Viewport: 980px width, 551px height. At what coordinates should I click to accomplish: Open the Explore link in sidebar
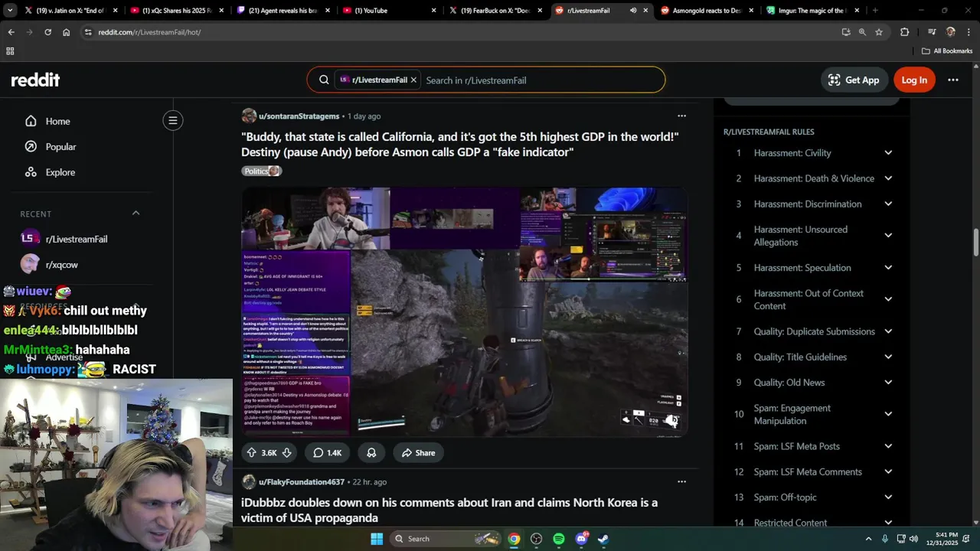60,172
